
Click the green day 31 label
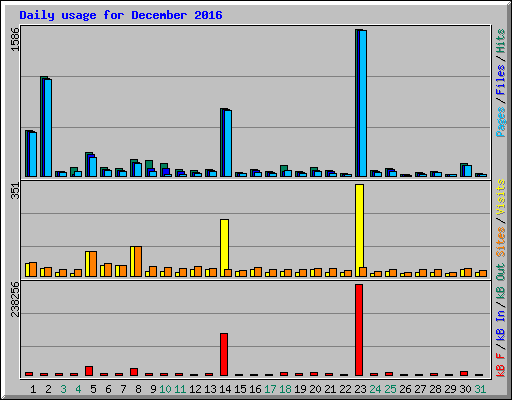[480, 389]
